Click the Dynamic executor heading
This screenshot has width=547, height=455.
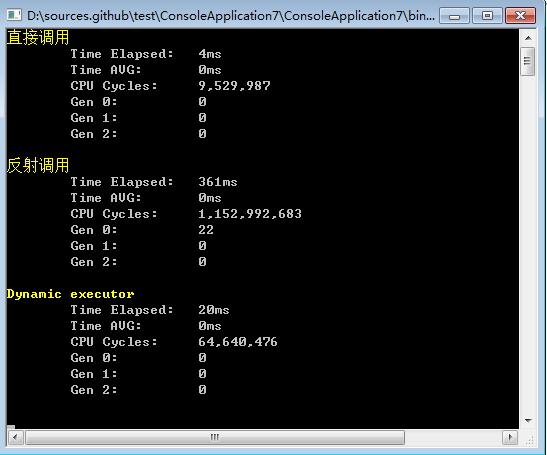tap(70, 294)
